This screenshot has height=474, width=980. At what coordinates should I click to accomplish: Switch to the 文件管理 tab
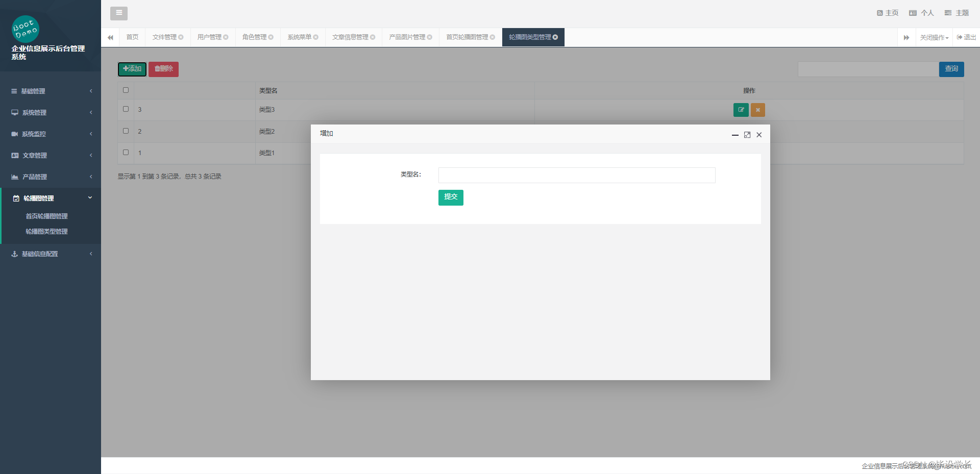pyautogui.click(x=164, y=37)
